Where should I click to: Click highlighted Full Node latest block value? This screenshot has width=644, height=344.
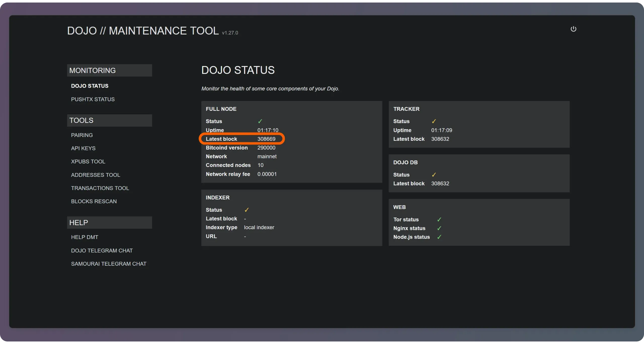(x=266, y=139)
